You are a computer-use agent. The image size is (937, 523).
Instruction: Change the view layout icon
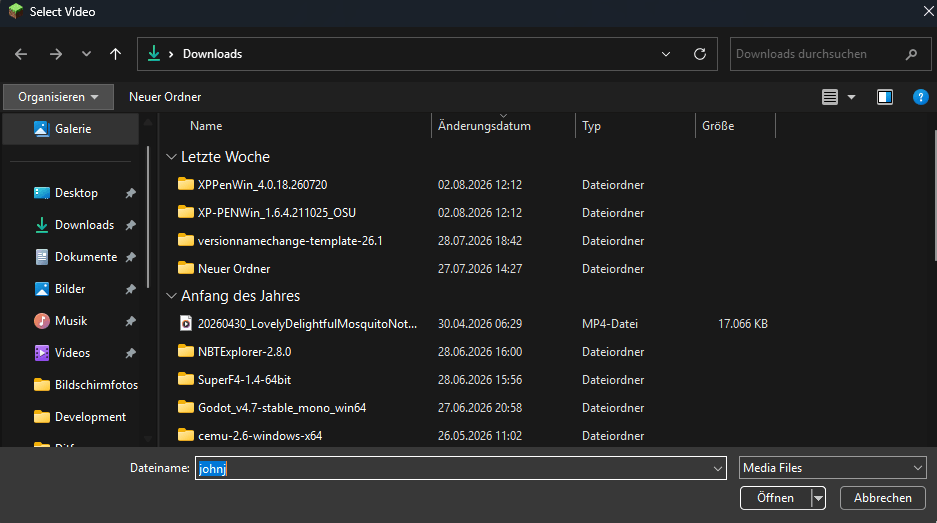tap(829, 97)
